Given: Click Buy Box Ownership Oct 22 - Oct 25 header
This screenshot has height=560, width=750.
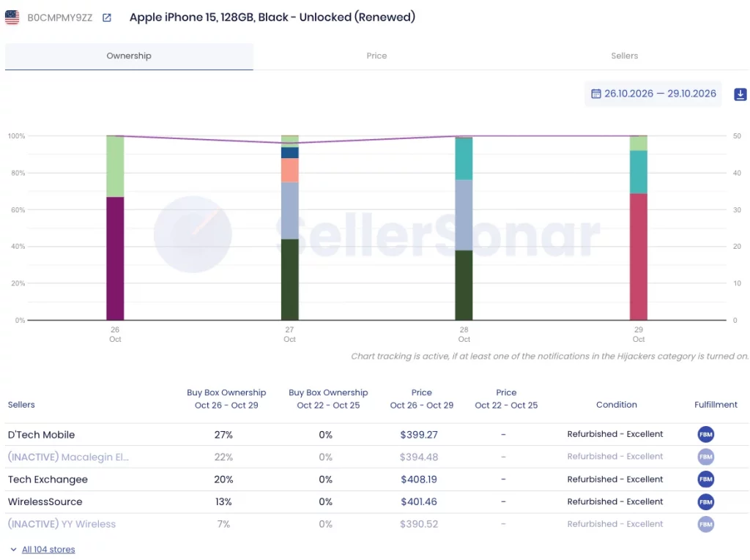Looking at the screenshot, I should click(x=328, y=399).
